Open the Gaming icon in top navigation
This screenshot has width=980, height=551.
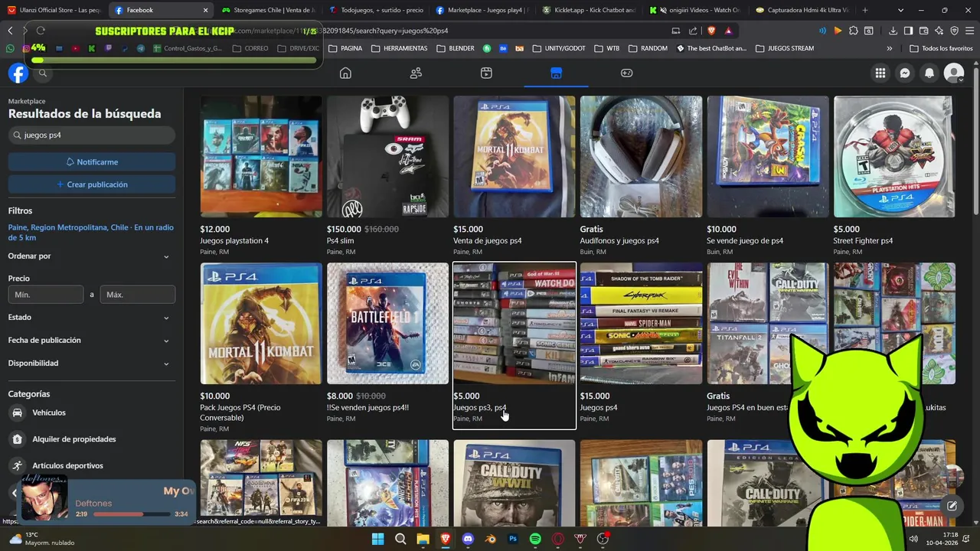(x=626, y=73)
